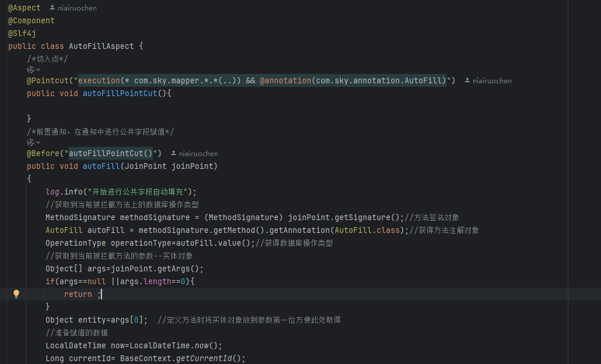
Task: Click the autoFillPointCut method name in its declaration
Action: [x=120, y=93]
